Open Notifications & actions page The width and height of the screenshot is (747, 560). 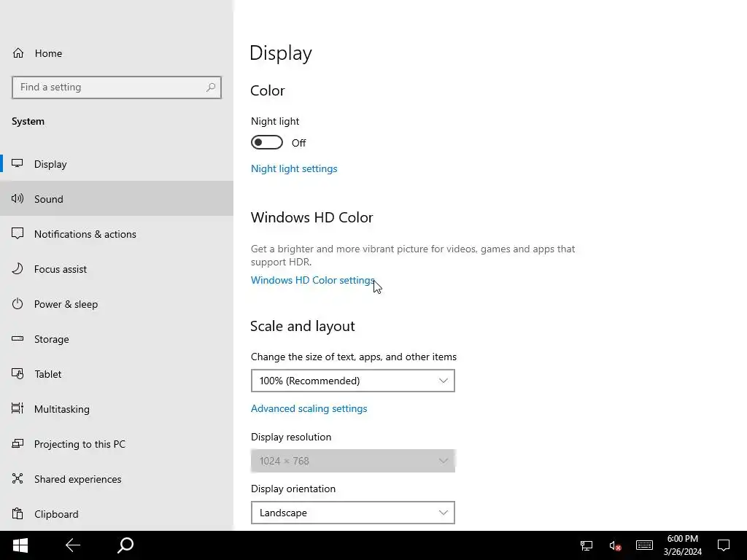pos(117,234)
